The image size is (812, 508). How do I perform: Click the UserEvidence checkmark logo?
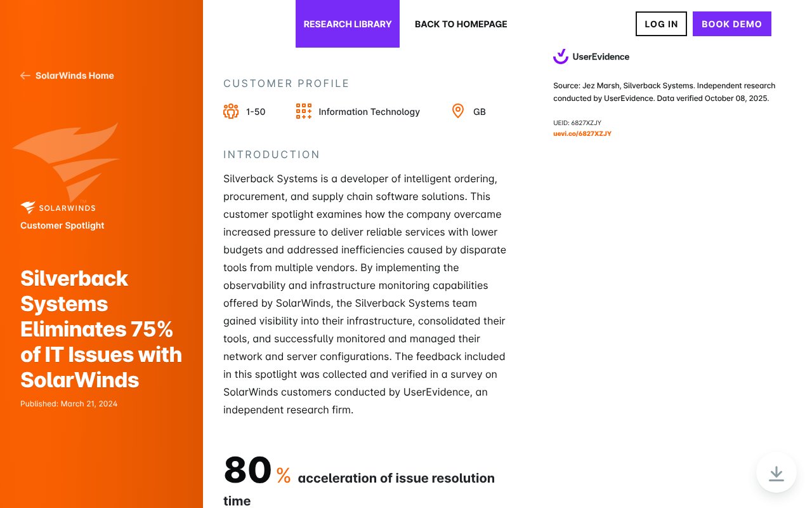(x=561, y=57)
